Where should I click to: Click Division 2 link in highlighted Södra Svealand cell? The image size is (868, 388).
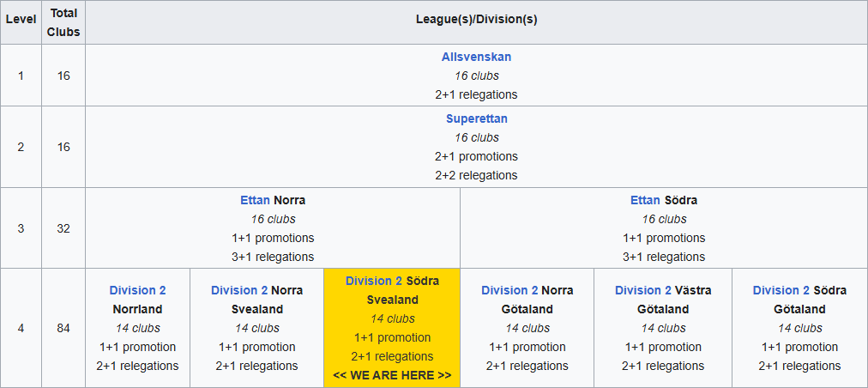coord(373,281)
